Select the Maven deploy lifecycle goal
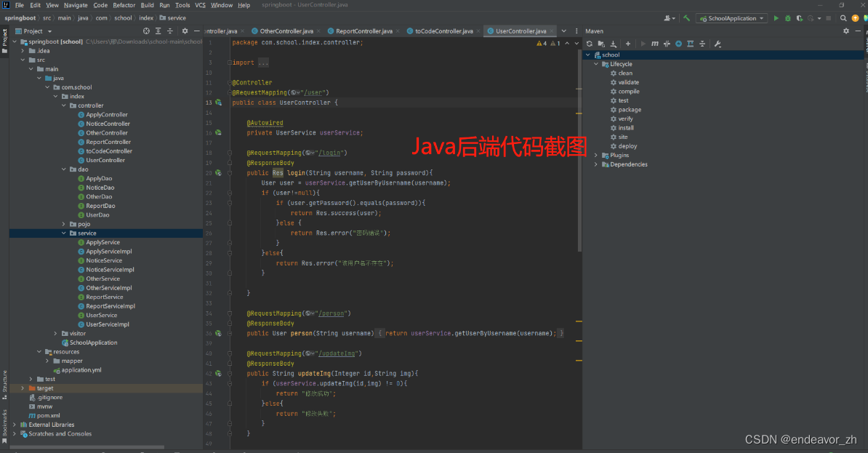Viewport: 868px width, 453px height. (x=627, y=146)
